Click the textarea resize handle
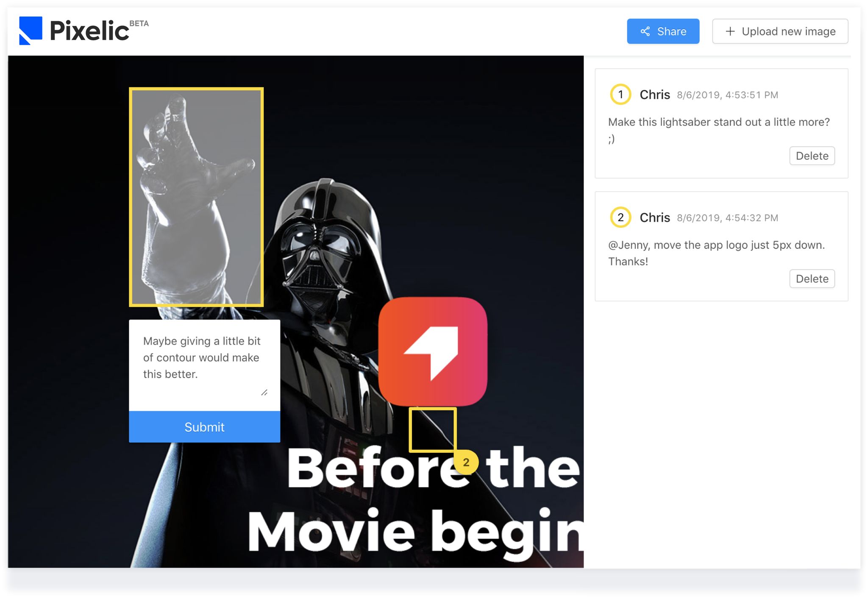Image resolution: width=868 pixels, height=599 pixels. point(264,393)
